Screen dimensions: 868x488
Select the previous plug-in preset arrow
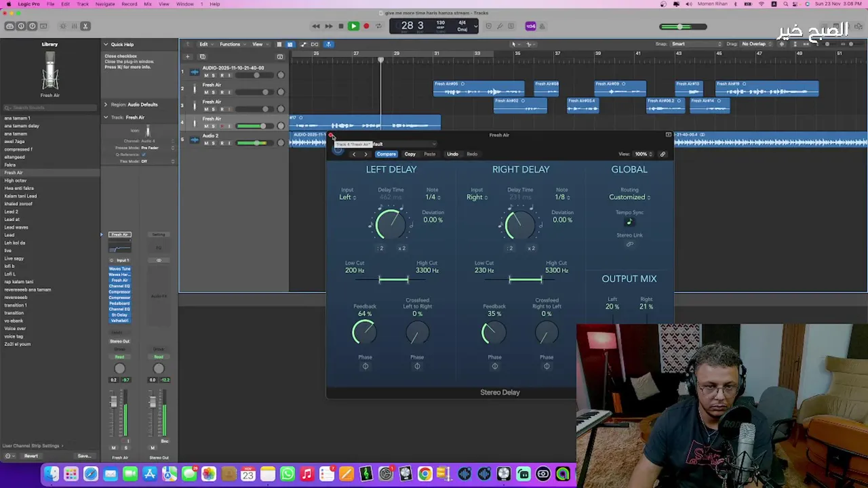(353, 154)
